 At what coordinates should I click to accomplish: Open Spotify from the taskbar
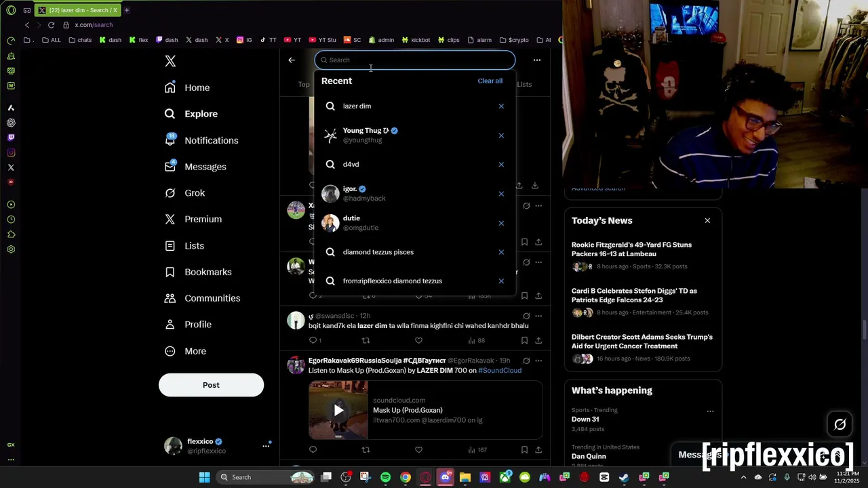click(x=385, y=477)
